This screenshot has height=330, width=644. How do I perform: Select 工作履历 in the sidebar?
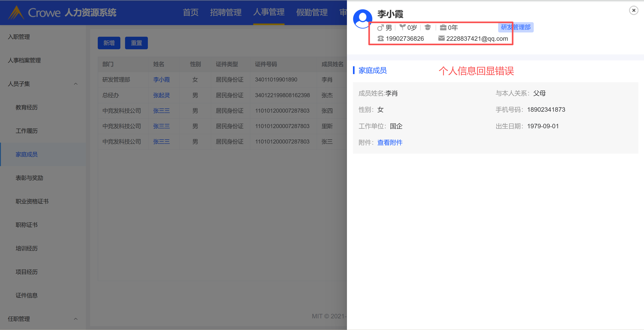coord(26,131)
